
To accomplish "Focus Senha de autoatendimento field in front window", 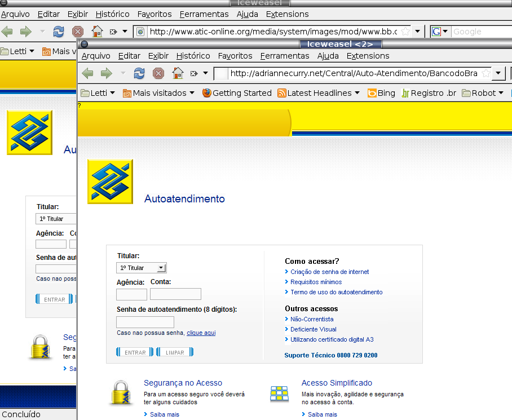I will (145, 322).
